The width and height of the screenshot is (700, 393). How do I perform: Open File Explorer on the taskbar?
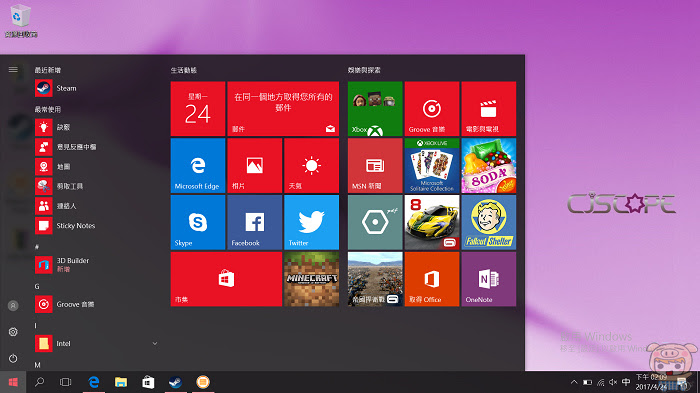(x=121, y=382)
